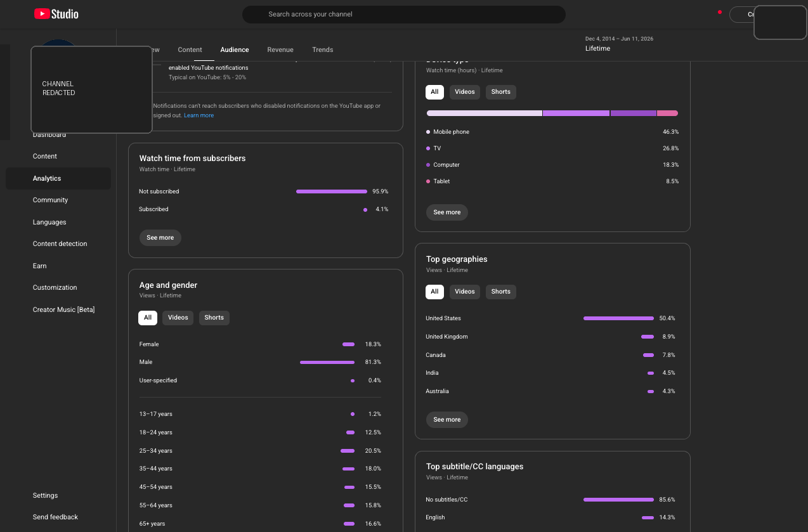Expand See more in Top geographies card
The height and width of the screenshot is (532, 808).
coord(447,420)
